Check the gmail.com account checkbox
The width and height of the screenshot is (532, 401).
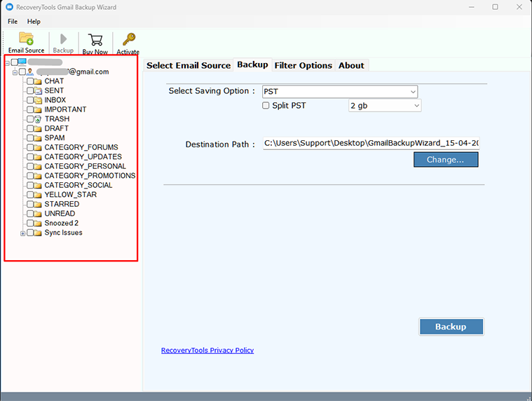[22, 72]
